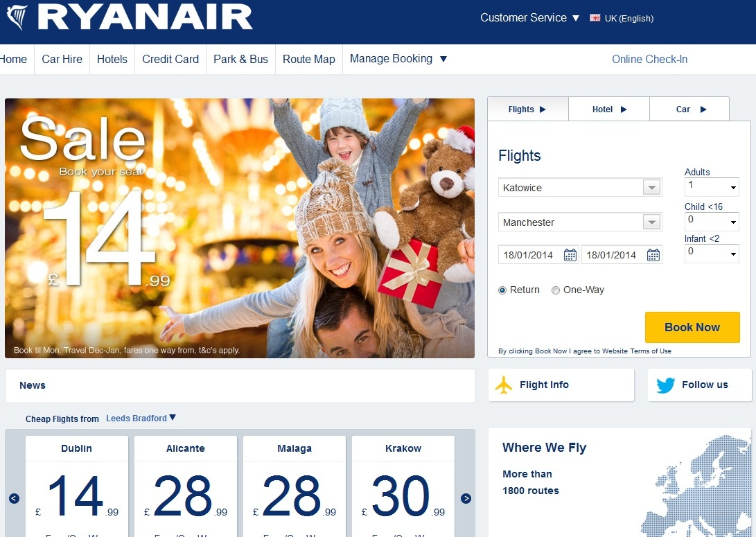This screenshot has height=537, width=756.
Task: Click the Where We Fly map
Action: [x=696, y=486]
